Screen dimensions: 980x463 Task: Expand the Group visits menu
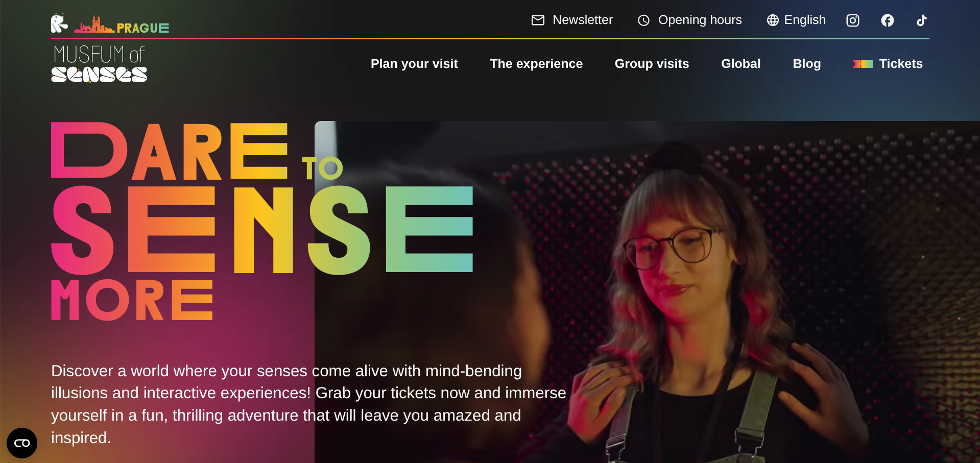pyautogui.click(x=652, y=64)
